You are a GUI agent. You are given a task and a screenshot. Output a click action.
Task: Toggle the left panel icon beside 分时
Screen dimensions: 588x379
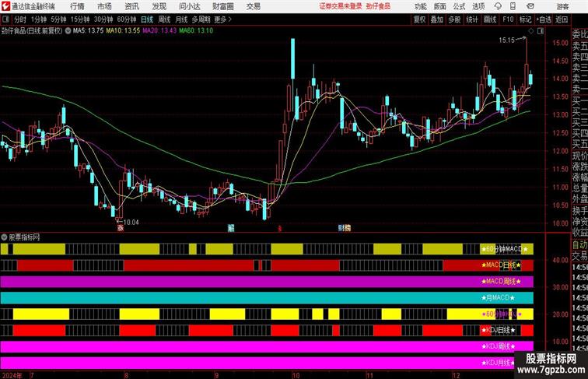(5, 19)
